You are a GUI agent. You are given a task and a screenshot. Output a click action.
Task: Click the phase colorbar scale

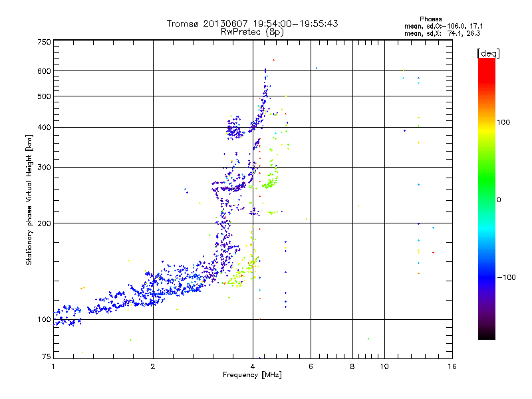coord(487,199)
